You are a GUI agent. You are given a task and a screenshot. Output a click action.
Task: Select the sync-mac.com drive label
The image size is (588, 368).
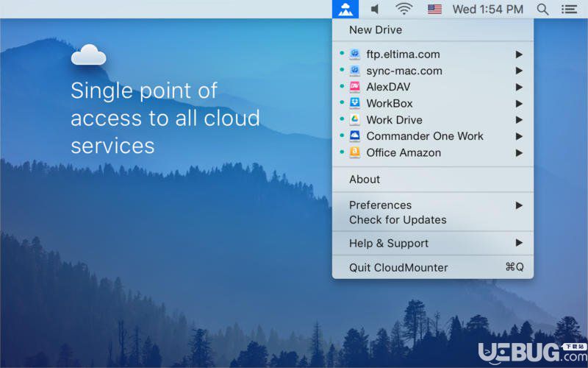click(x=404, y=71)
